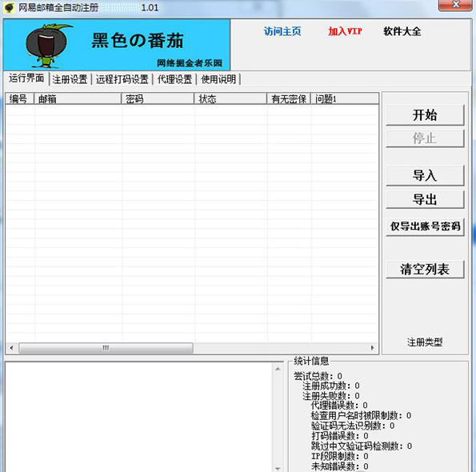
Task: Click the 开始 button
Action: click(x=425, y=115)
